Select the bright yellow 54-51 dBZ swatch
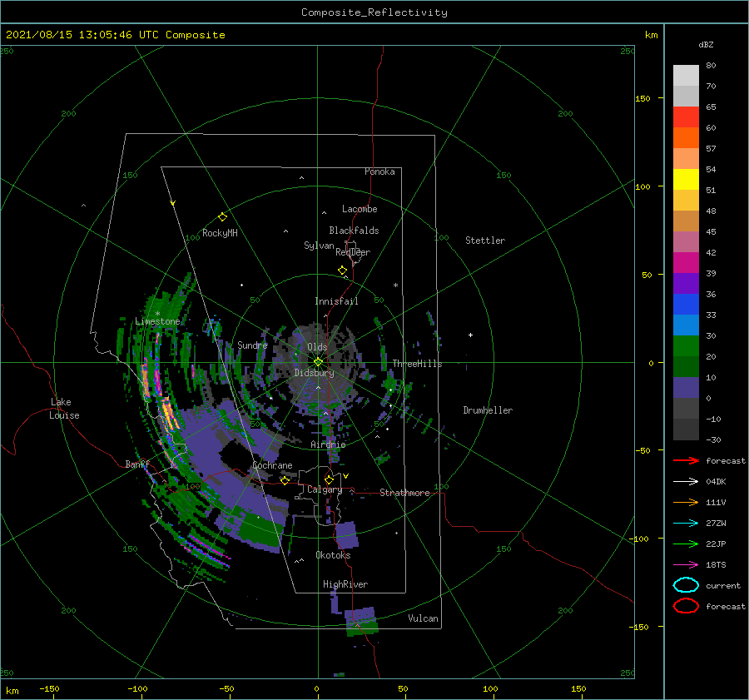Screen dimensions: 749x700 (686, 180)
